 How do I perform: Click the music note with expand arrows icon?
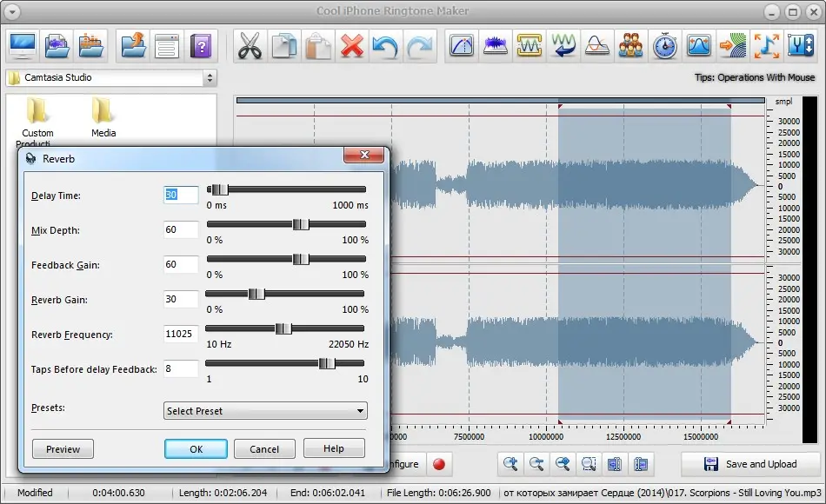(767, 46)
